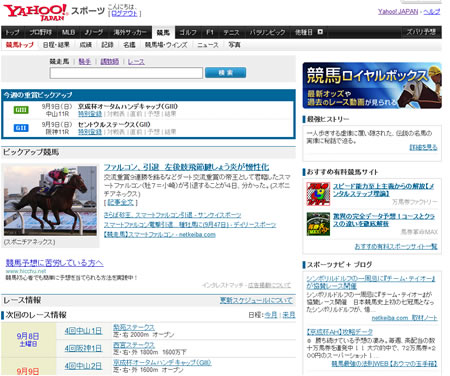This screenshot has width=450, height=376.
Task: Open the スマートファルコン電撃引退 デイリースポーツ link
Action: [x=190, y=225]
